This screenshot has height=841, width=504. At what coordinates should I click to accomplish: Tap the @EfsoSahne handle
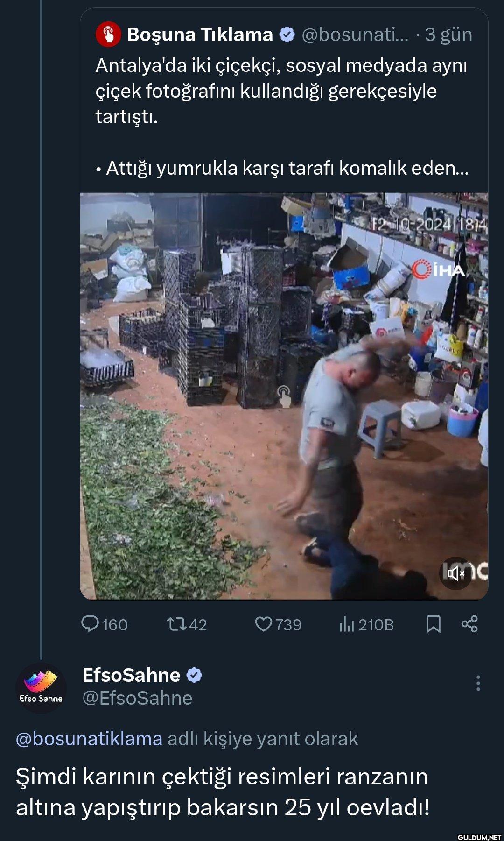tap(137, 698)
